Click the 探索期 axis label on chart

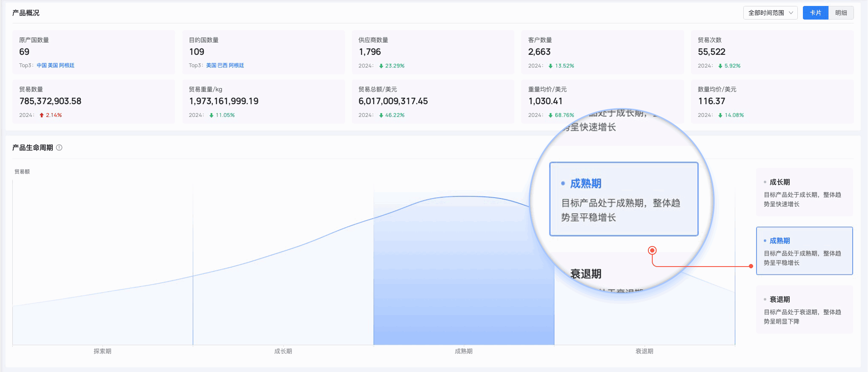coord(103,351)
